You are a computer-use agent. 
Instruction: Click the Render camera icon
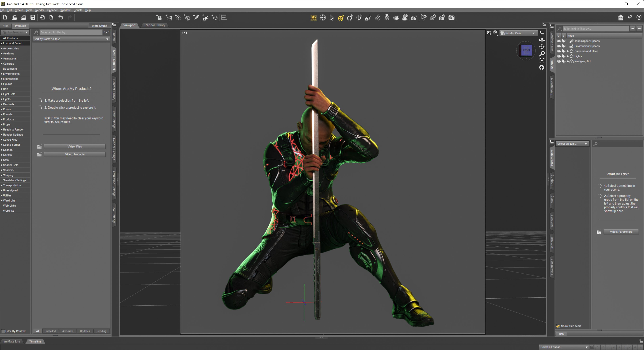451,17
